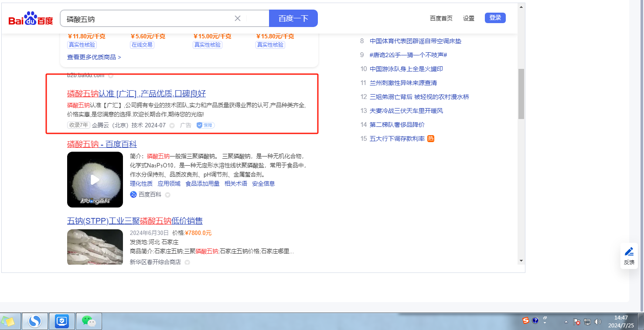Expand dropdown arrow next to b2b.baidu.com

click(x=111, y=75)
